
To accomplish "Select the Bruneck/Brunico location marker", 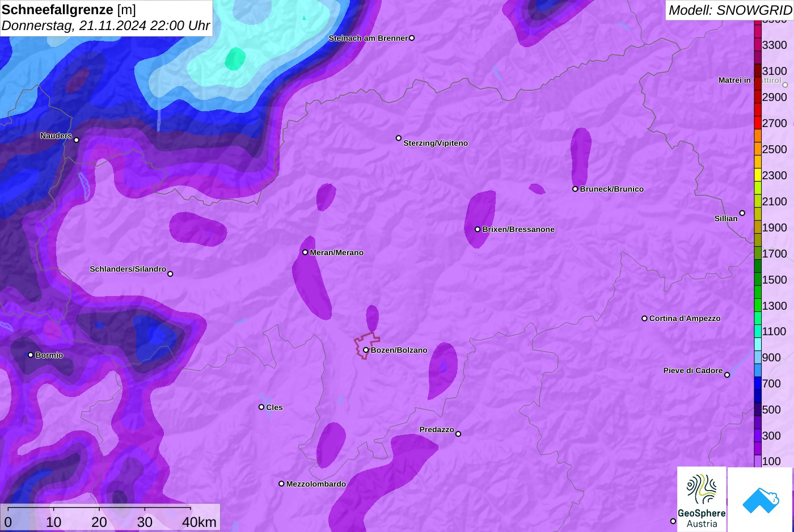I will coord(575,189).
